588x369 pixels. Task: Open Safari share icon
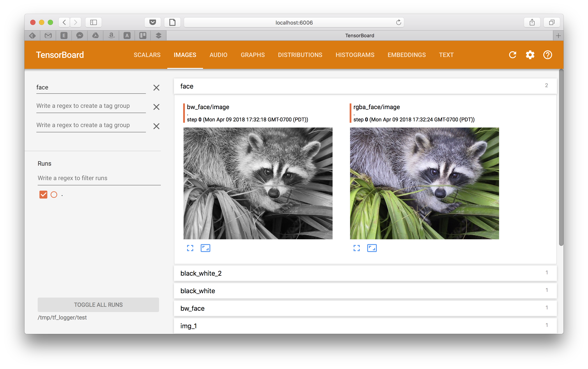coord(532,22)
